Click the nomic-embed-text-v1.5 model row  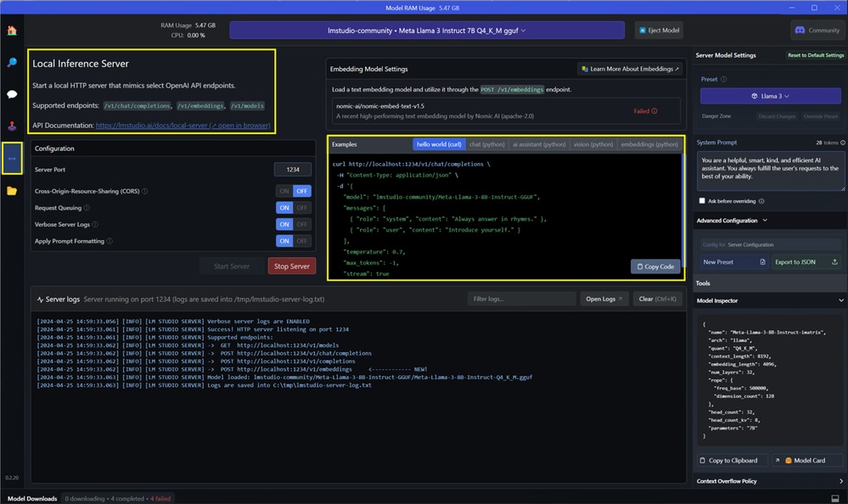(506, 111)
